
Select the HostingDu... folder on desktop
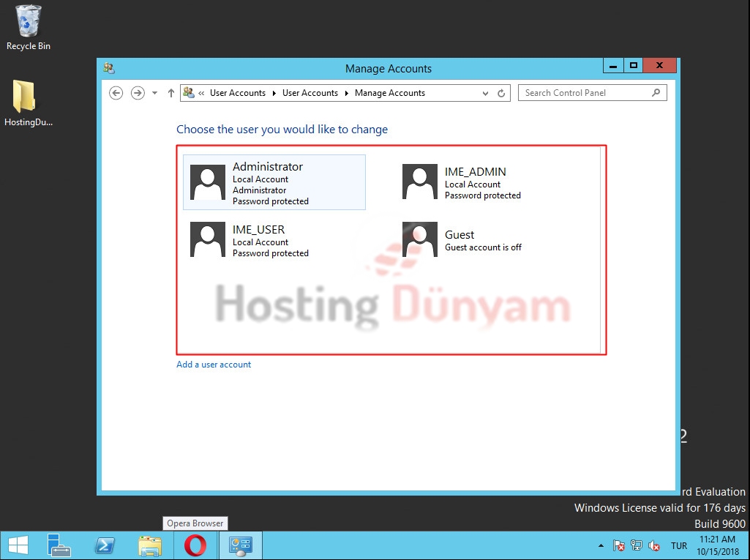[x=29, y=103]
